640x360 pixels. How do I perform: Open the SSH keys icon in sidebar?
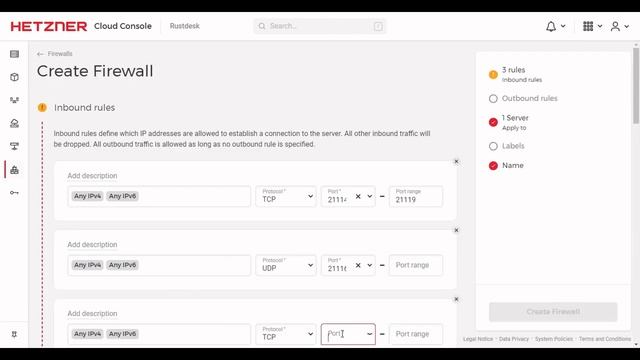coord(14,193)
